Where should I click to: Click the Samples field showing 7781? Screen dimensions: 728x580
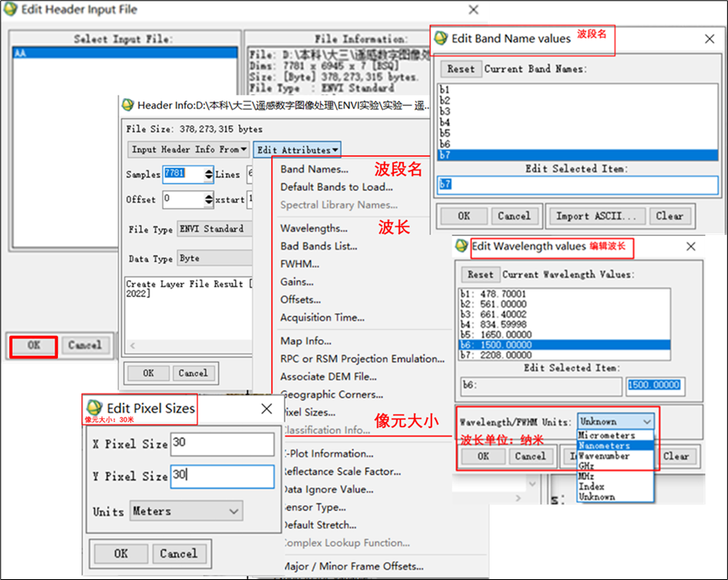coord(183,174)
